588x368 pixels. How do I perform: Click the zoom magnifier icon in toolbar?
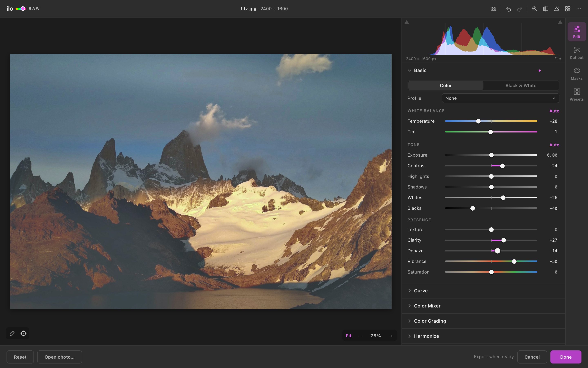[535, 9]
